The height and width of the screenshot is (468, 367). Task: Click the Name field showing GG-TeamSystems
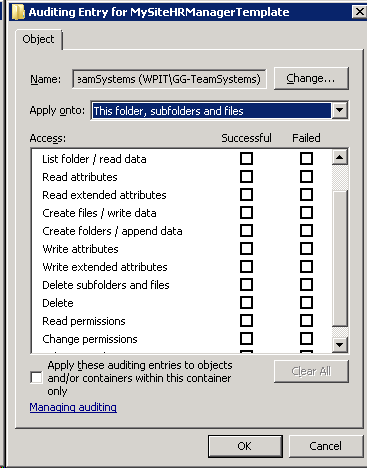point(169,79)
